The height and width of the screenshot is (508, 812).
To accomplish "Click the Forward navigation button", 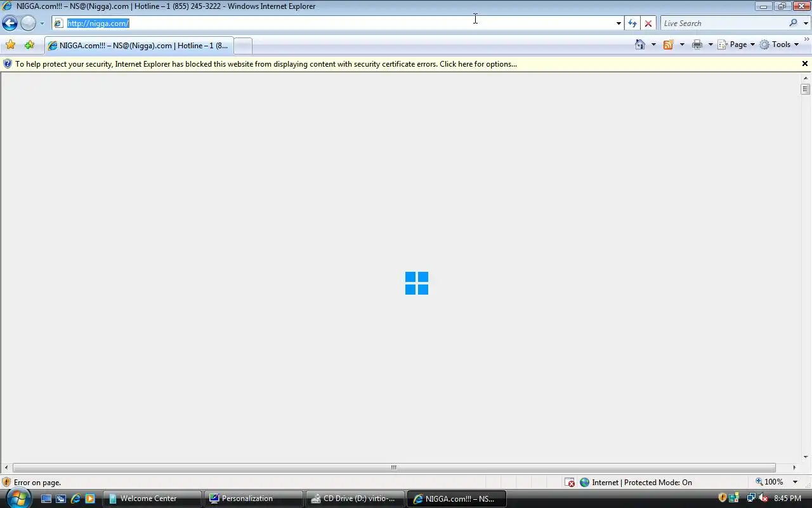I will click(x=28, y=23).
